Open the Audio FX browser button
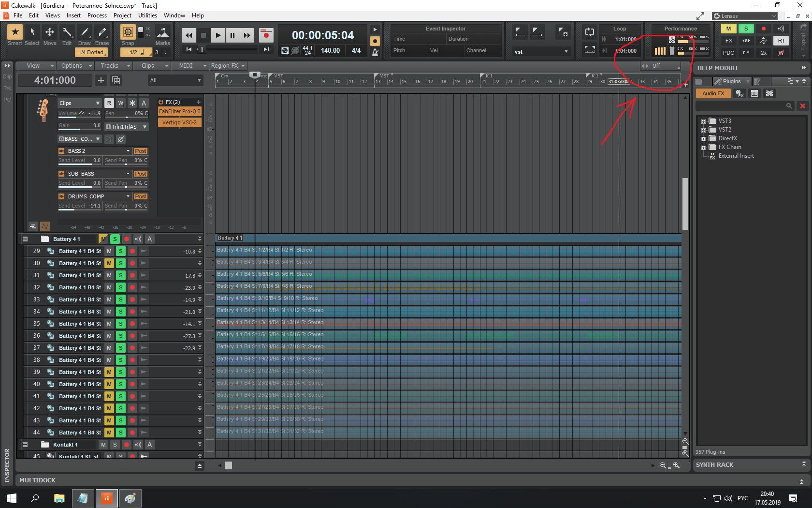Image resolution: width=812 pixels, height=508 pixels. pyautogui.click(x=713, y=93)
